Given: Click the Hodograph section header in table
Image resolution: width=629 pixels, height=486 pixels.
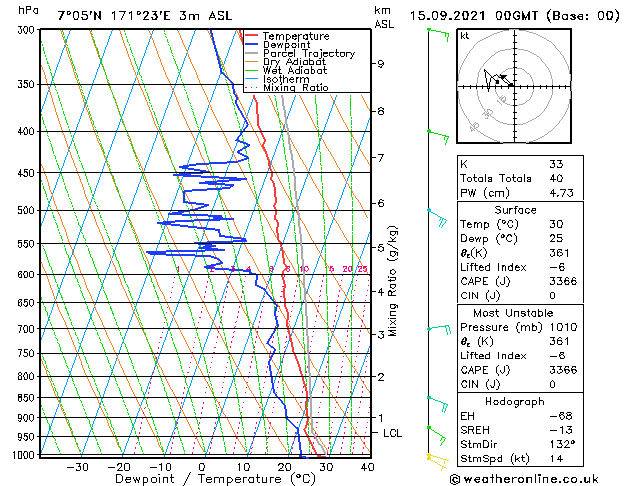Looking at the screenshot, I should pyautogui.click(x=515, y=402).
